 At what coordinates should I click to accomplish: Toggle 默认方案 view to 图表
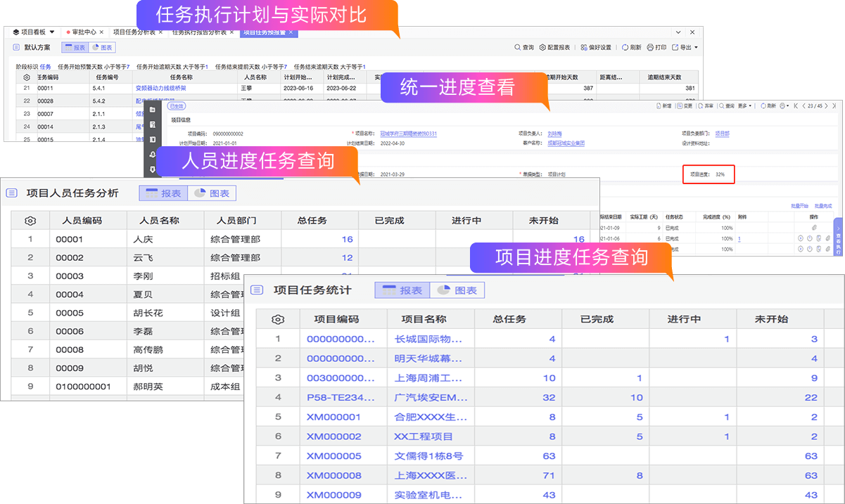(102, 48)
